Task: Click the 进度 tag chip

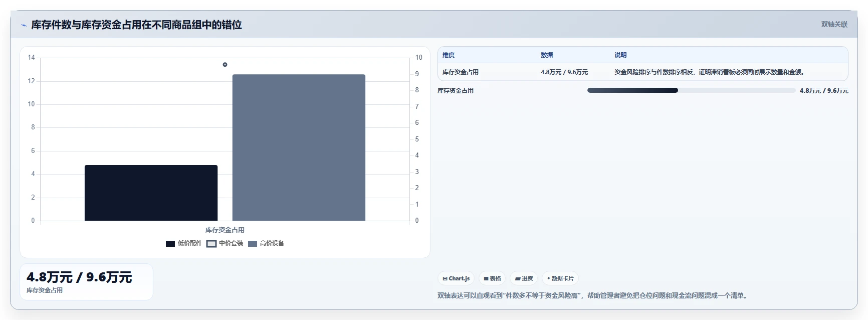Action: [524, 278]
